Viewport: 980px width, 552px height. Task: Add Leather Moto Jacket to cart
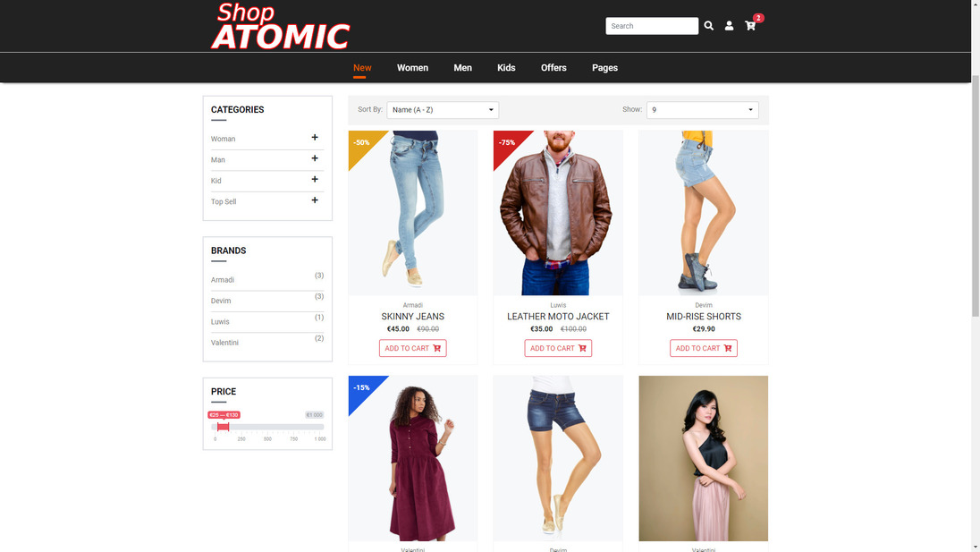tap(558, 348)
